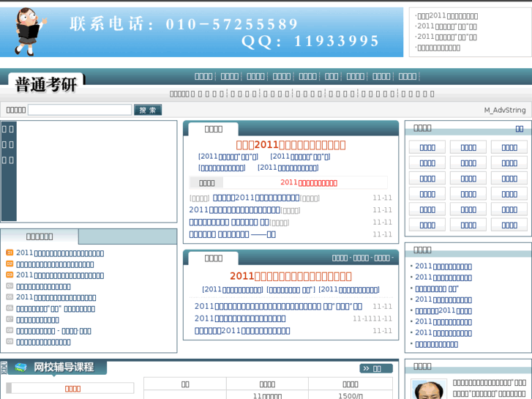Focus the search box left of 搜索
Viewport: 532px width, 399px height.
click(80, 110)
